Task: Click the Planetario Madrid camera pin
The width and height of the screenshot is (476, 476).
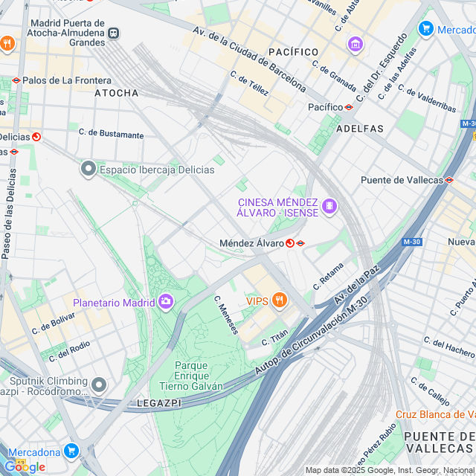Action: coord(166,302)
